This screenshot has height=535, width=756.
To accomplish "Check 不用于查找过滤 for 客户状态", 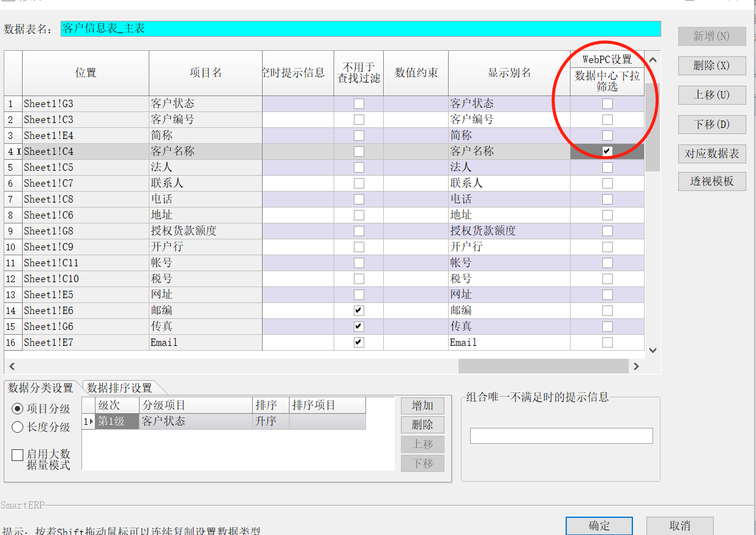I will coord(359,103).
